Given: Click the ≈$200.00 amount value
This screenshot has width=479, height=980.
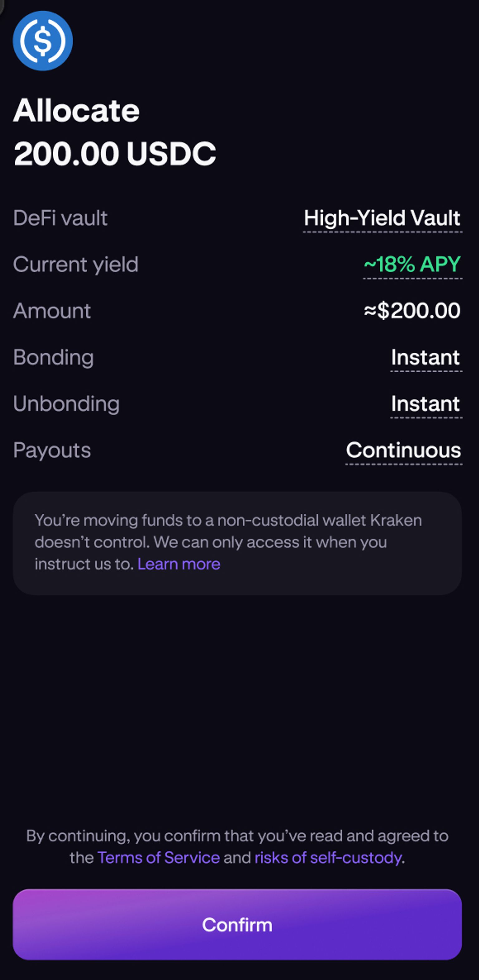Looking at the screenshot, I should click(x=413, y=311).
